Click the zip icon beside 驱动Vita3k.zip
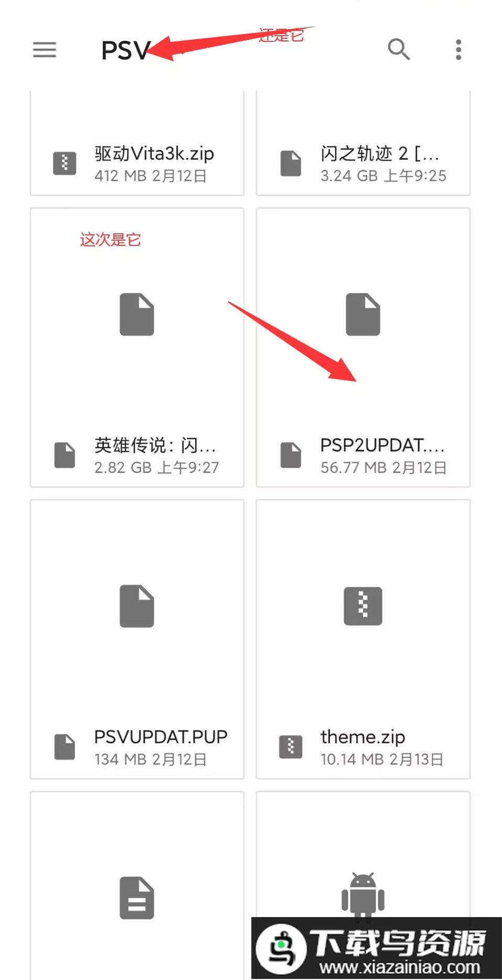This screenshot has width=502, height=980. coord(65,163)
